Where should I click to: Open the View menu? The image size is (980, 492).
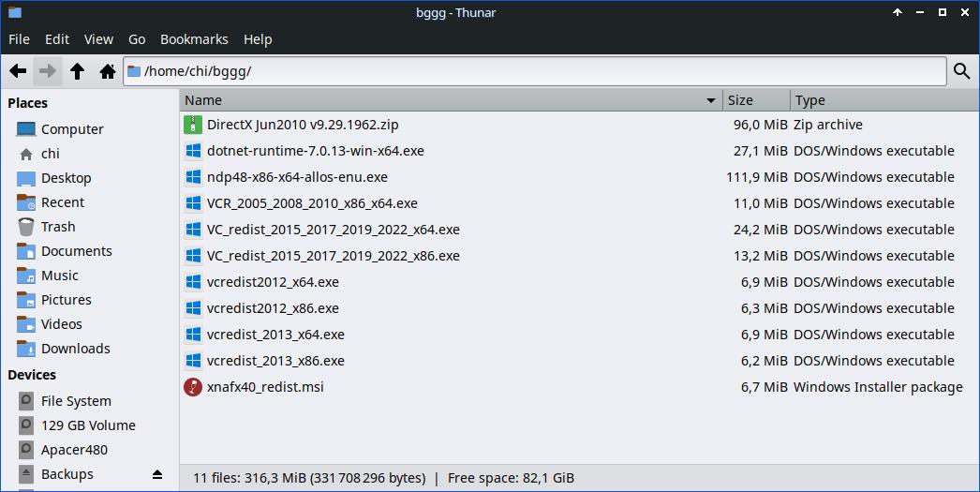[x=98, y=39]
